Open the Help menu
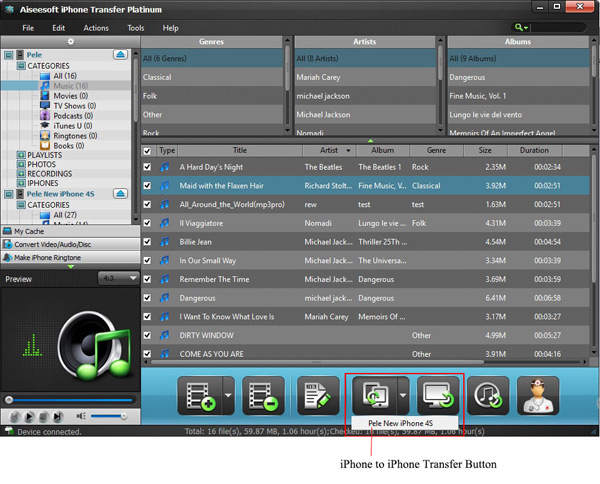Image resolution: width=600 pixels, height=484 pixels. coord(170,28)
